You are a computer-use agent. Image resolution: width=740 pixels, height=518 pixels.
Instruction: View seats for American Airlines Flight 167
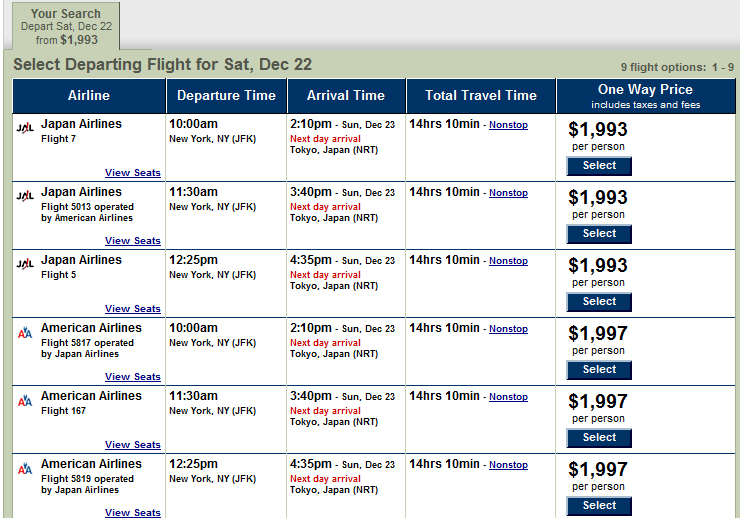coord(133,444)
